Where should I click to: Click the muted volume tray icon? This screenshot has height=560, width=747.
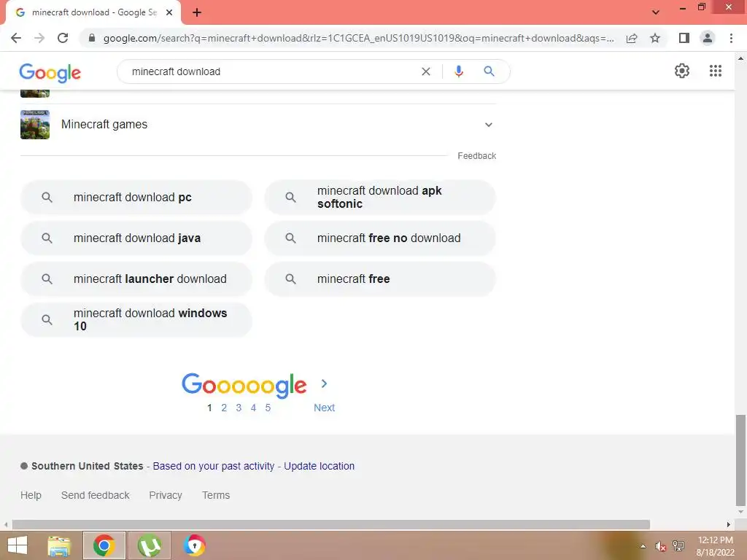click(660, 546)
